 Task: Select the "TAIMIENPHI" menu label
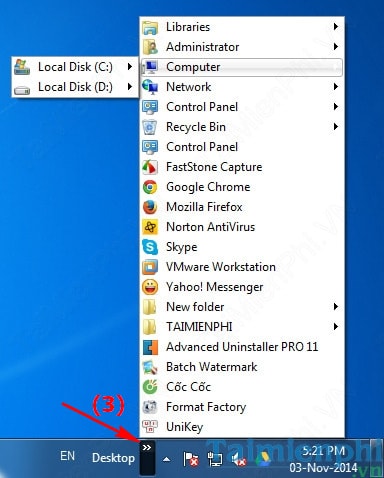pos(199,327)
